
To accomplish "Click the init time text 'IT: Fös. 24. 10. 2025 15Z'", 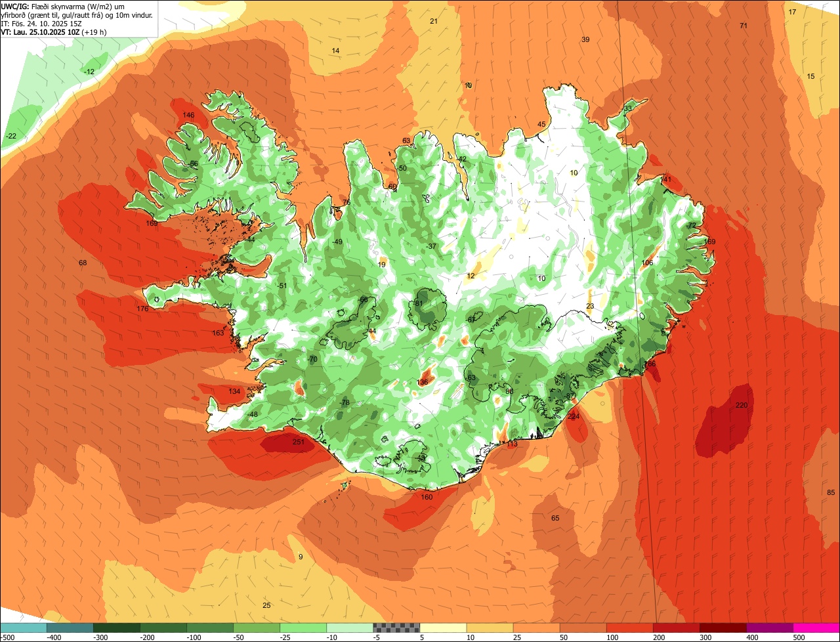I will 41,23.
